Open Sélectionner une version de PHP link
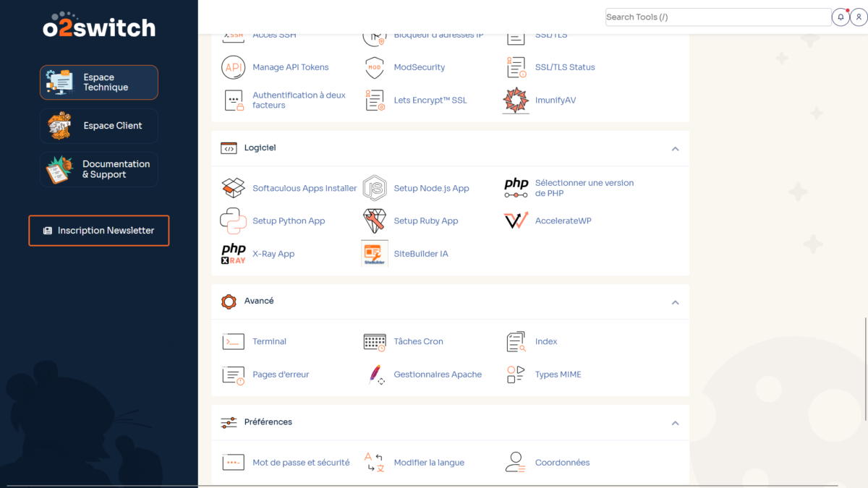The height and width of the screenshot is (488, 868). pos(584,188)
